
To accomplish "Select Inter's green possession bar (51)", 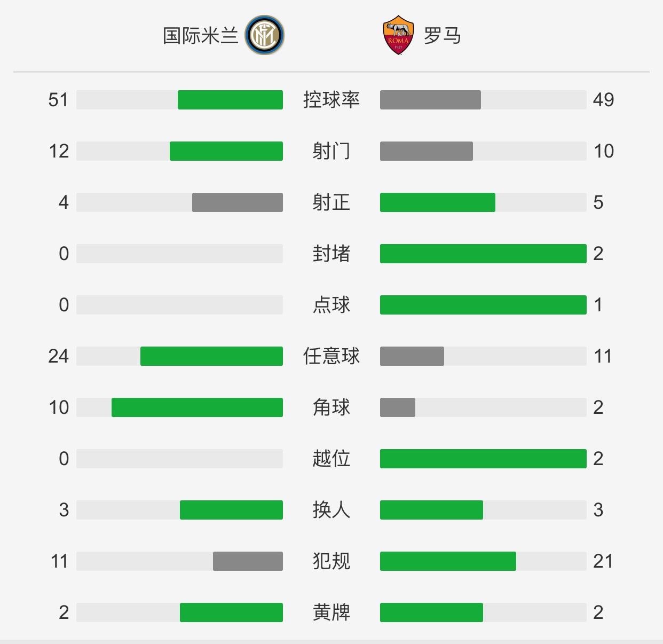I will pyautogui.click(x=230, y=100).
